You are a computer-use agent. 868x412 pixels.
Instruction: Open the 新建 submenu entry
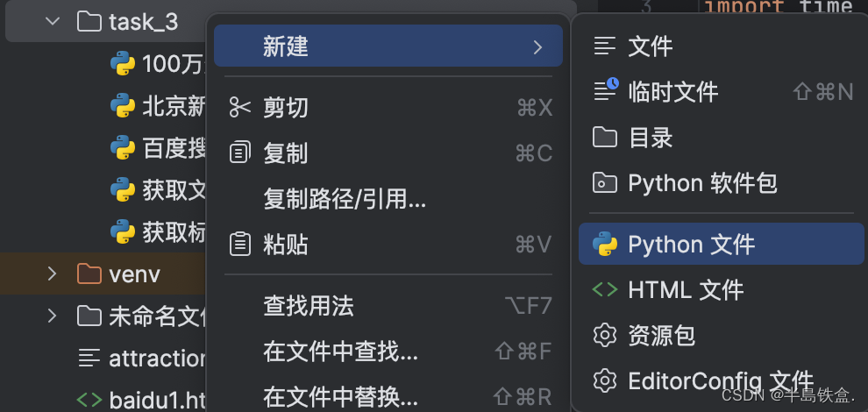[x=388, y=46]
